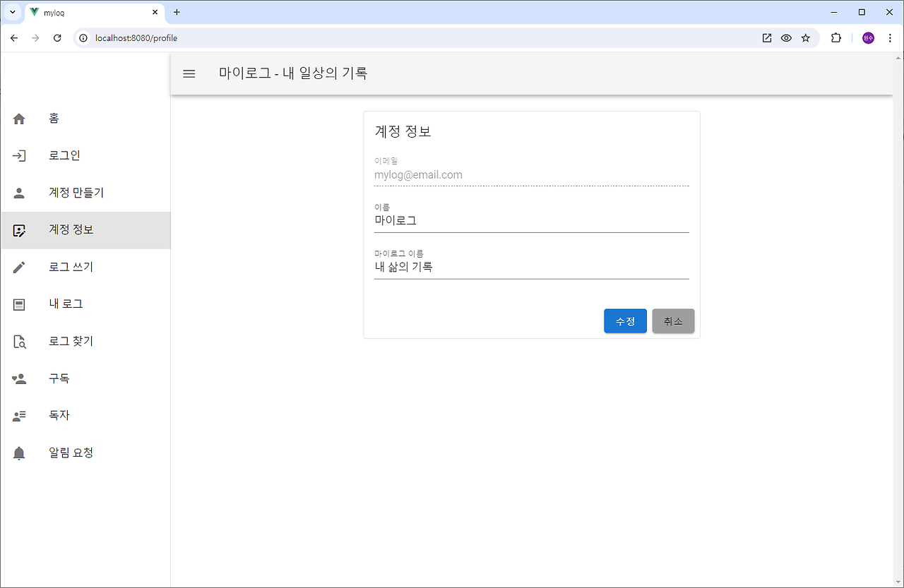The width and height of the screenshot is (904, 588).
Task: Click the site info icon in address bar
Action: coord(83,38)
